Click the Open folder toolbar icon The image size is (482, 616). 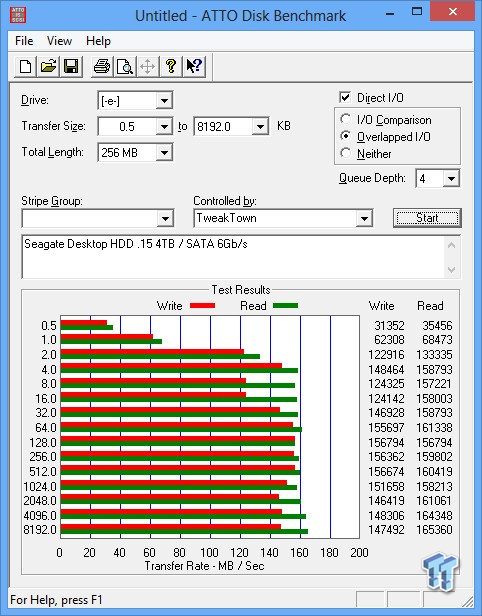(48, 66)
